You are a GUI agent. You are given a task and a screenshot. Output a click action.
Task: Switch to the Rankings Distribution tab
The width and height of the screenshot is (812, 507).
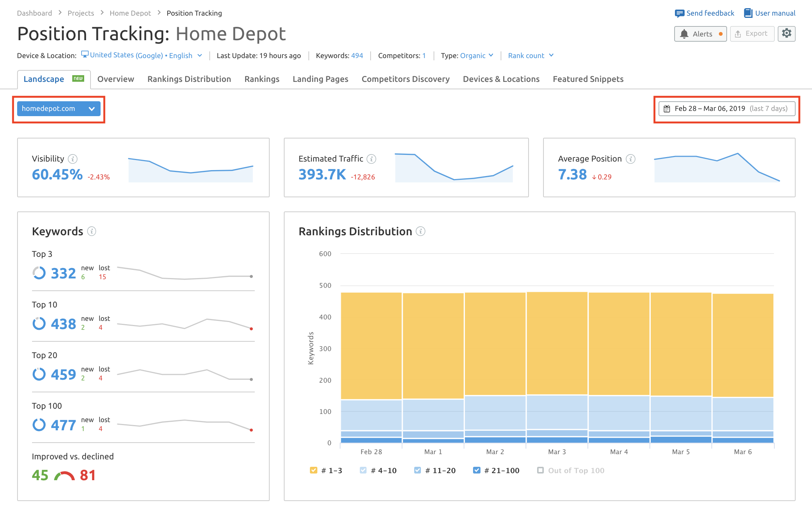tap(189, 79)
